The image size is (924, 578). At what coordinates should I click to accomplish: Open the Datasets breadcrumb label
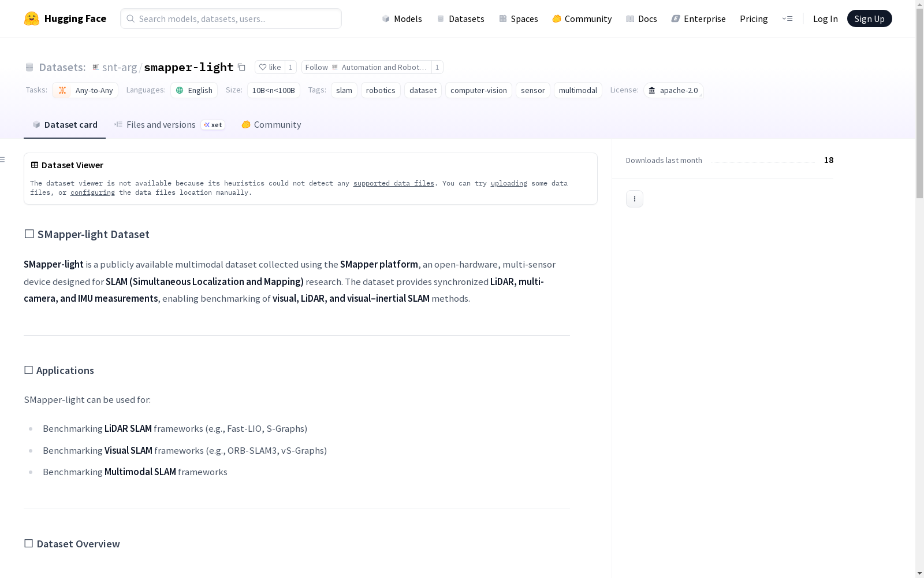(62, 67)
